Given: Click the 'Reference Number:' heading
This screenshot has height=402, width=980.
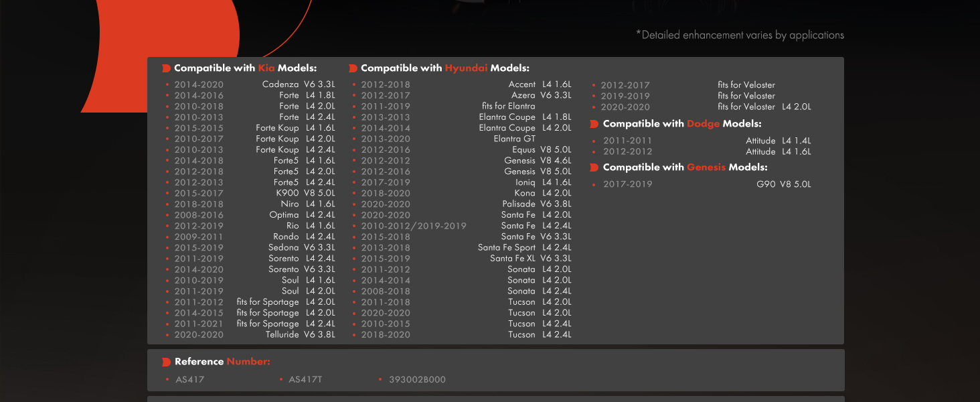Looking at the screenshot, I should [222, 362].
